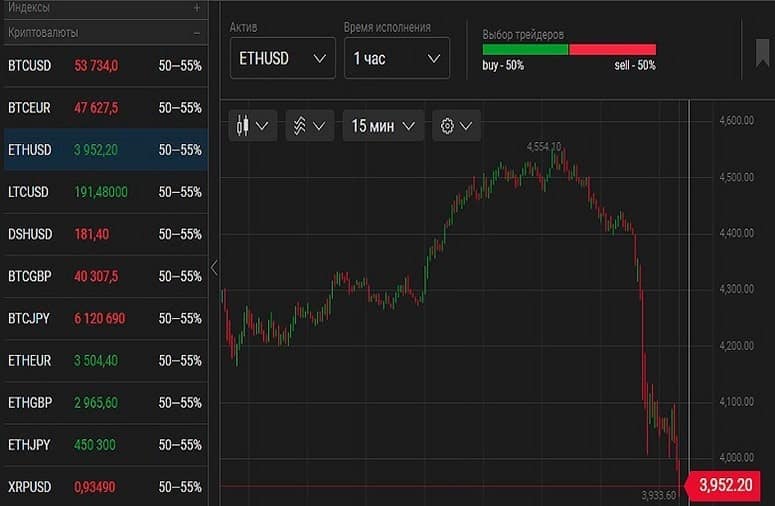The width and height of the screenshot is (775, 506).
Task: Open the candlestick chart type selector
Action: (x=252, y=126)
